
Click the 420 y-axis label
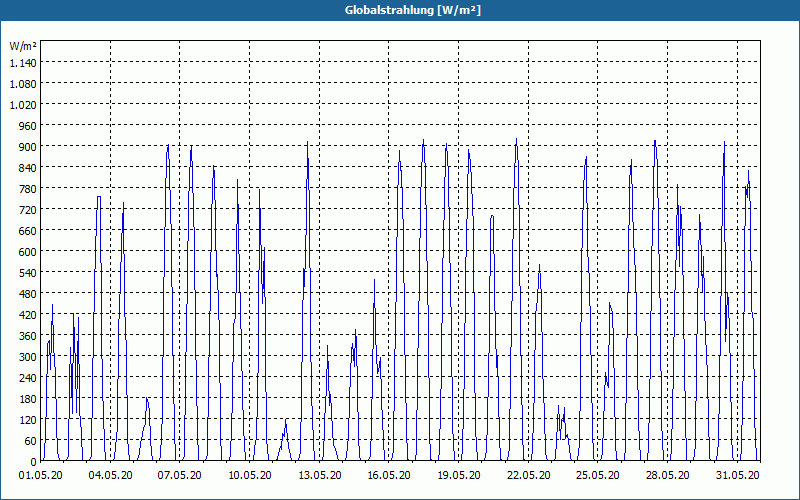28,315
